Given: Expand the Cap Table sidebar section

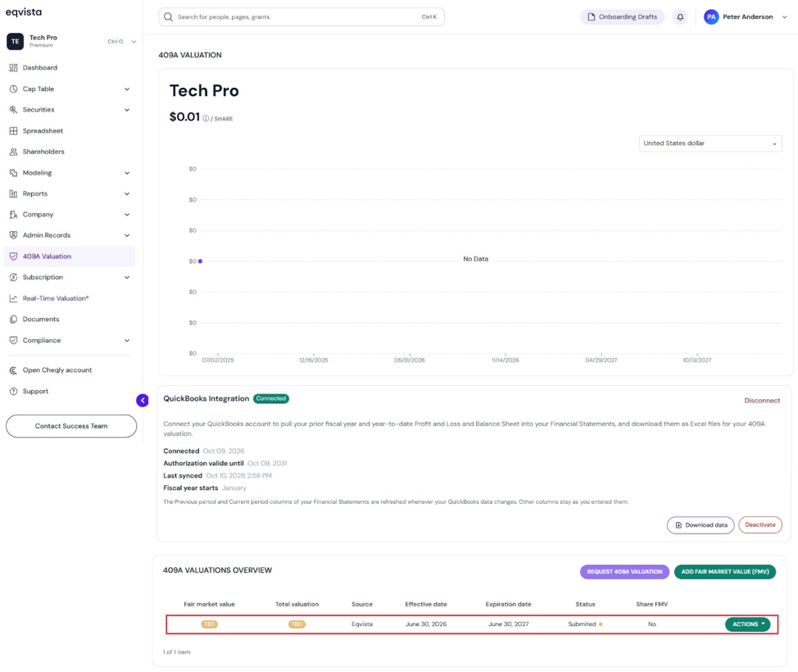Looking at the screenshot, I should point(69,89).
